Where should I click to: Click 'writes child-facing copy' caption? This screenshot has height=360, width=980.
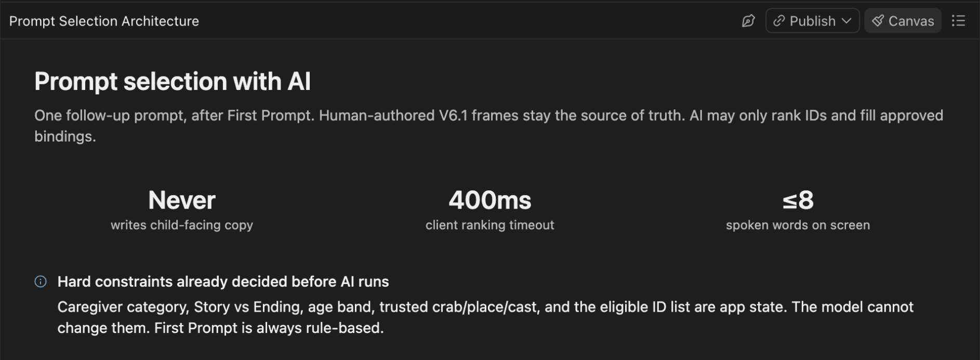click(182, 225)
